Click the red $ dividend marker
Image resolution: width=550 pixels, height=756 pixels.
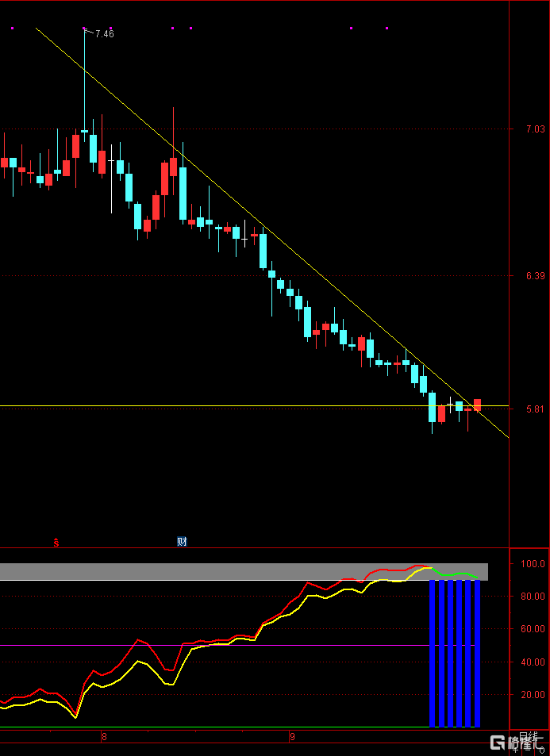click(x=56, y=543)
